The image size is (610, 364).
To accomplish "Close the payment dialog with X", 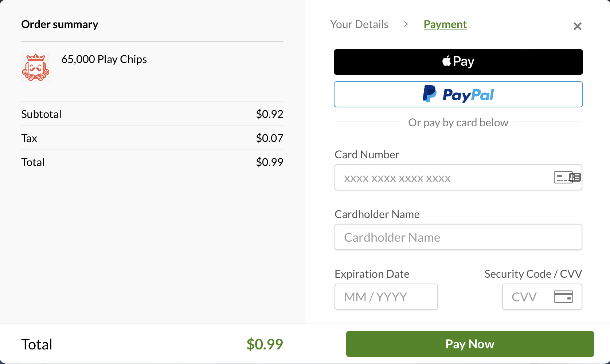I will [x=577, y=26].
